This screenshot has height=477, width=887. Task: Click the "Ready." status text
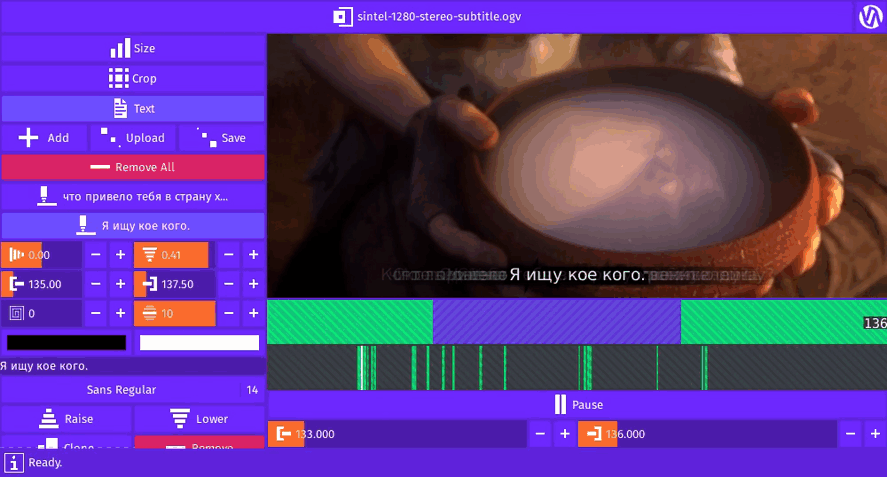(45, 463)
